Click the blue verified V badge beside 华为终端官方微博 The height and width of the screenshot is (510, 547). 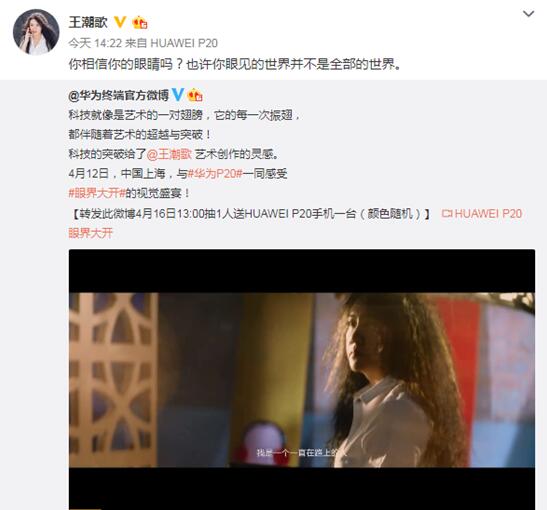pyautogui.click(x=178, y=95)
